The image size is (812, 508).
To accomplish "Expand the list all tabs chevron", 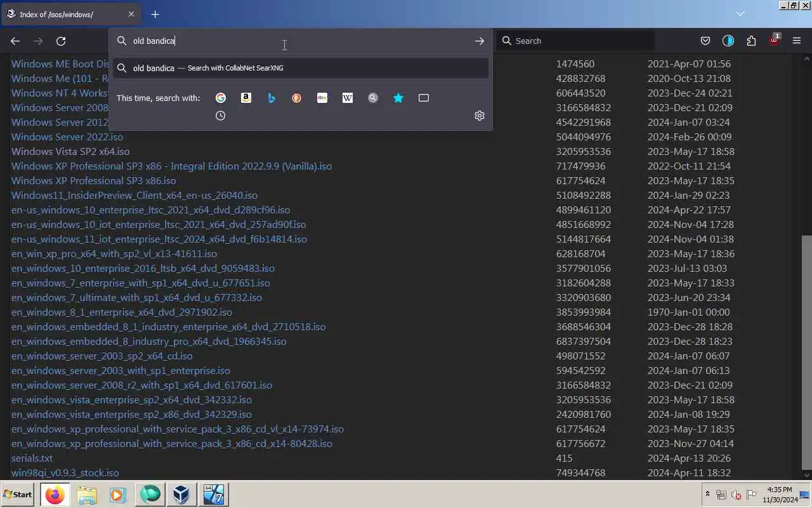I will click(x=740, y=14).
